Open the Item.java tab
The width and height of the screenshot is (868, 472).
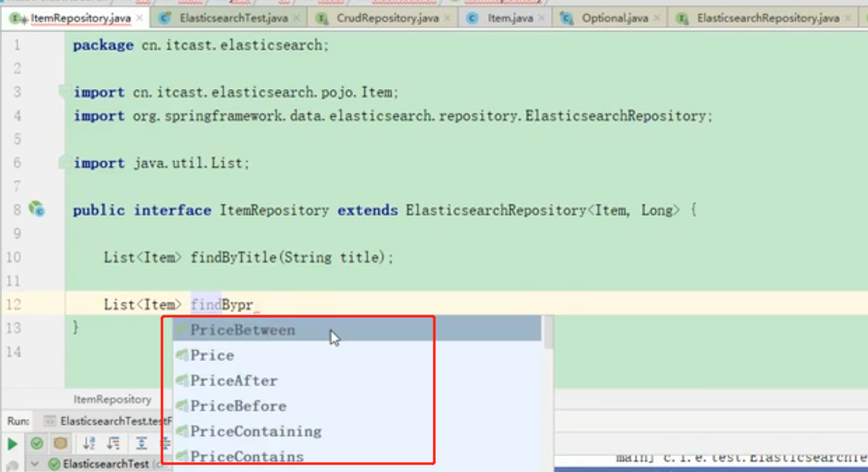tap(510, 18)
